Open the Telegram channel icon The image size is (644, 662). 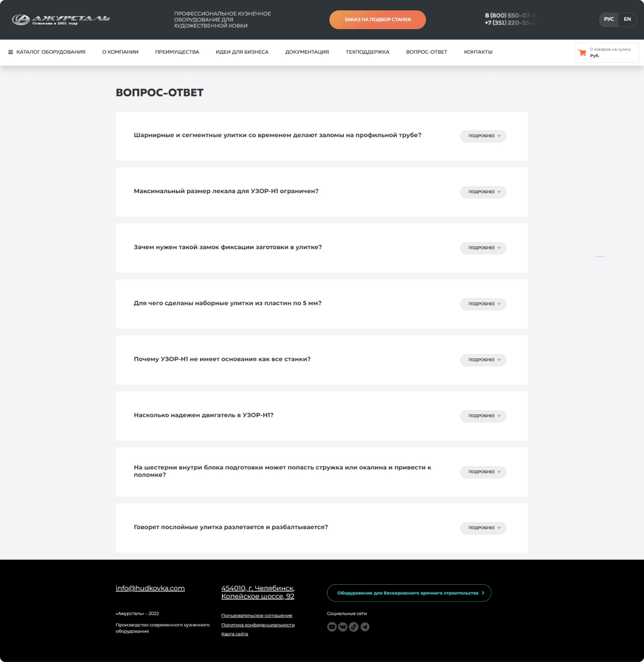point(365,627)
